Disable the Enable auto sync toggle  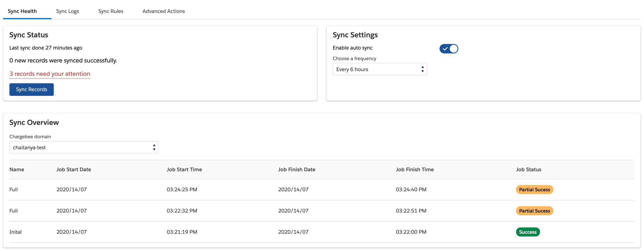pyautogui.click(x=448, y=49)
